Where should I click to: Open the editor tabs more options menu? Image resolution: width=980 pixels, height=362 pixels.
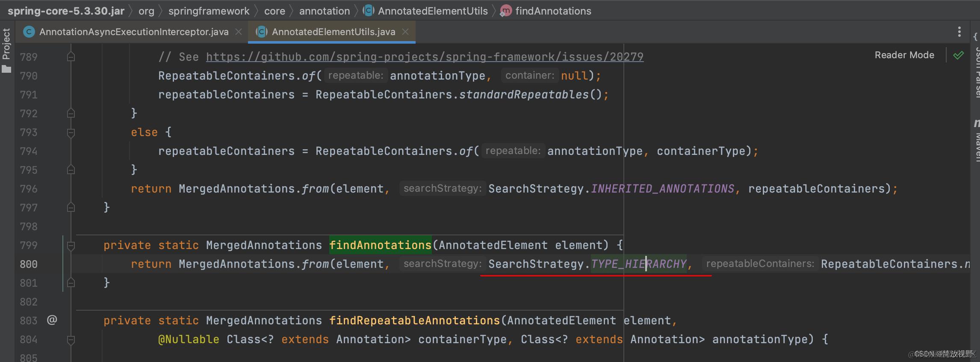point(959,32)
